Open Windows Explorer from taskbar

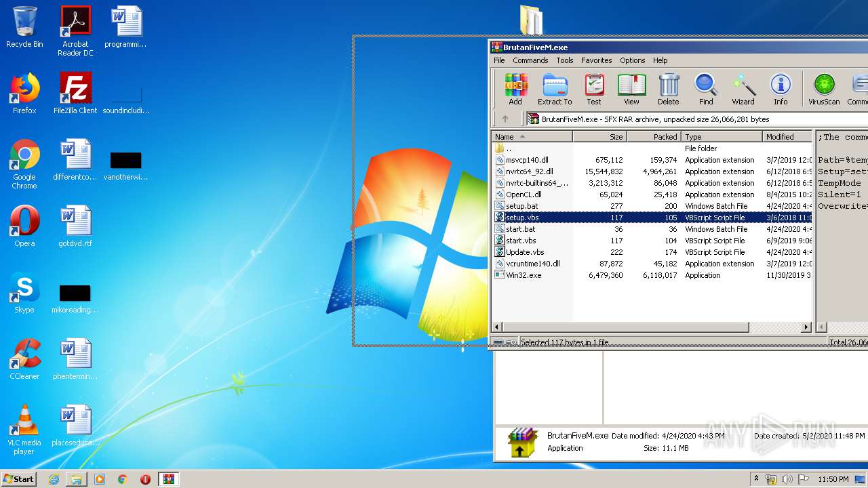point(77,479)
